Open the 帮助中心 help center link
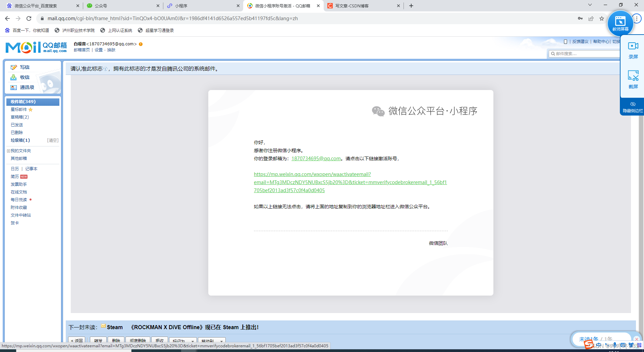Viewport: 644px width, 352px height. point(601,42)
